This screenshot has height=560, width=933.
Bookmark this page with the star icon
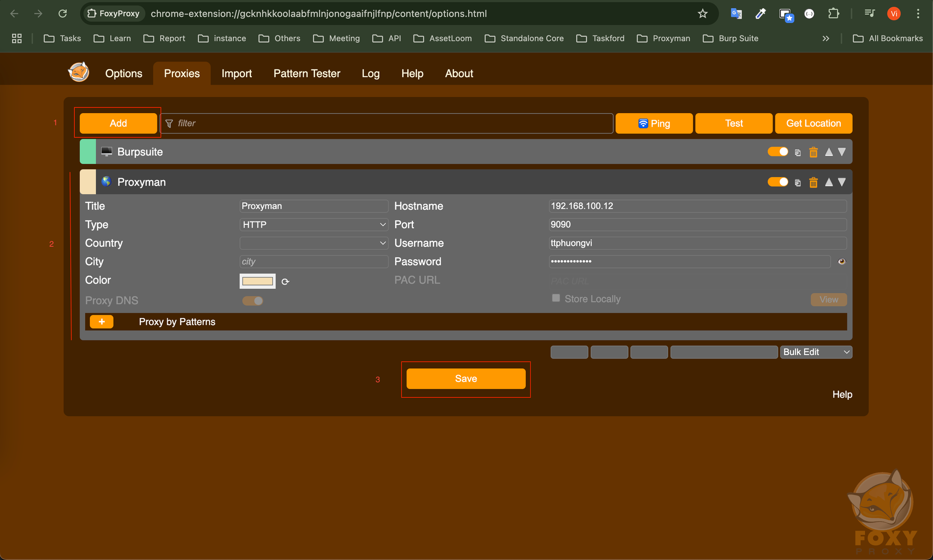pyautogui.click(x=702, y=14)
